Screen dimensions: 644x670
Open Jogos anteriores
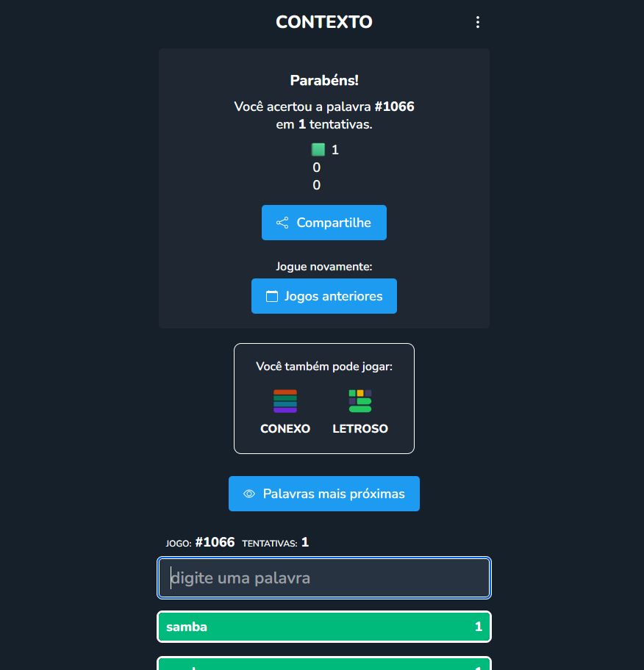324,296
